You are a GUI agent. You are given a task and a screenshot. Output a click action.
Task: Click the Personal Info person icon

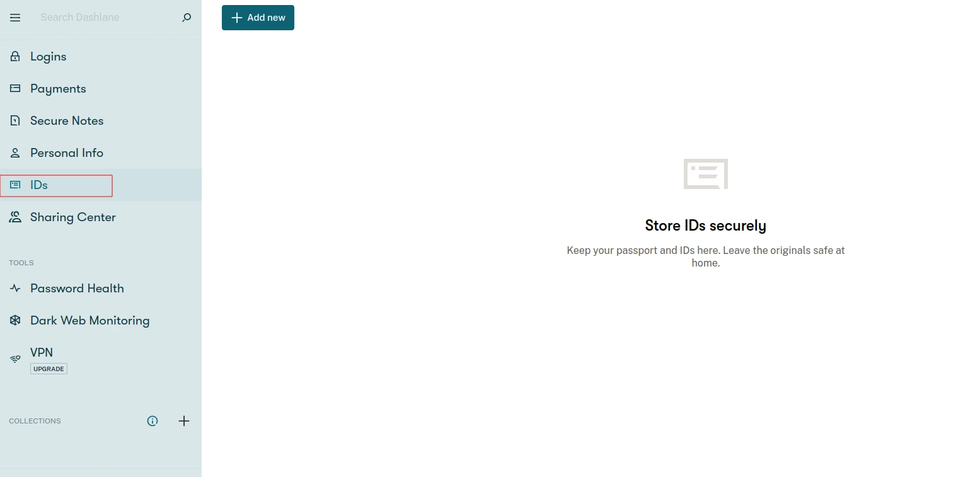click(x=15, y=153)
